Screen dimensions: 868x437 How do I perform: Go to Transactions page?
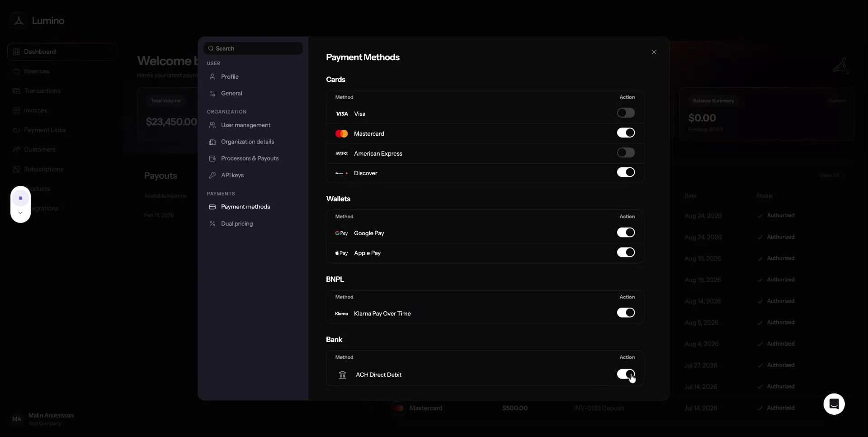[61, 91]
